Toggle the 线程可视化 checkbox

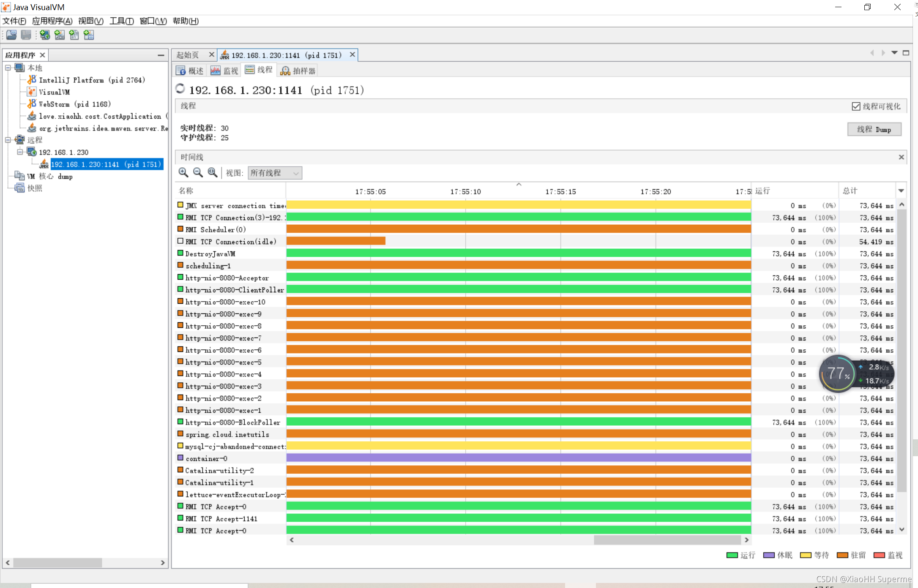pyautogui.click(x=856, y=106)
